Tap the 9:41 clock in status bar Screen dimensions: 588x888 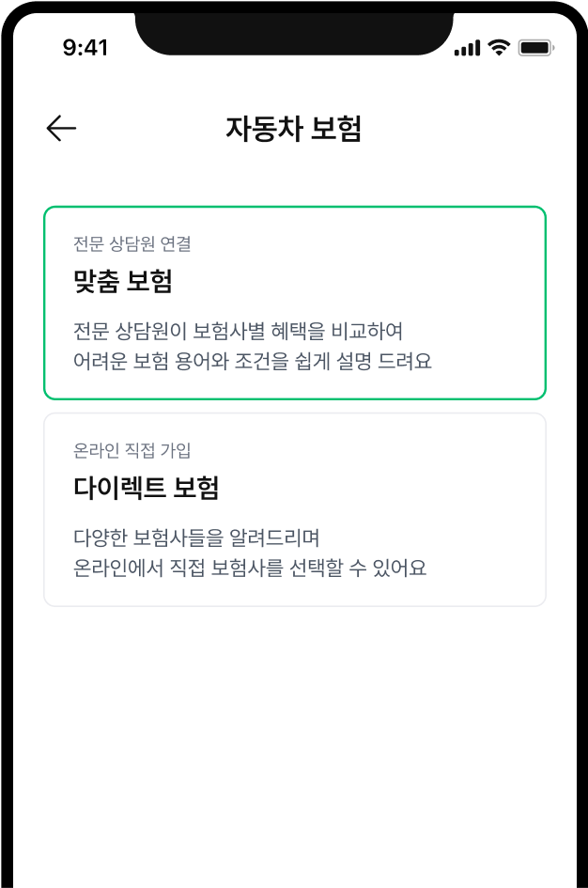click(x=85, y=48)
